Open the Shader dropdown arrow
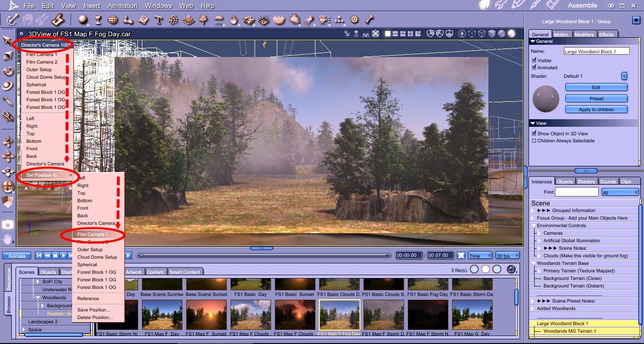This screenshot has height=344, width=644. 624,76
